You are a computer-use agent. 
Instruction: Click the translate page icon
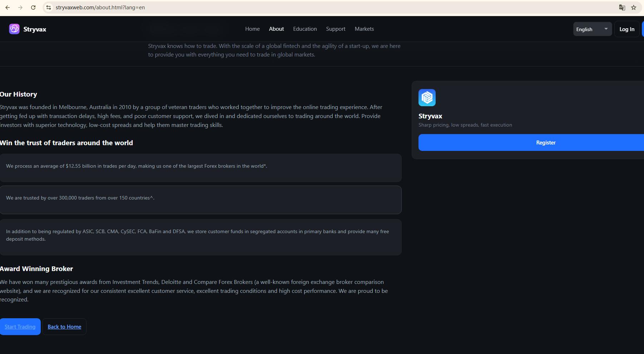pyautogui.click(x=622, y=8)
